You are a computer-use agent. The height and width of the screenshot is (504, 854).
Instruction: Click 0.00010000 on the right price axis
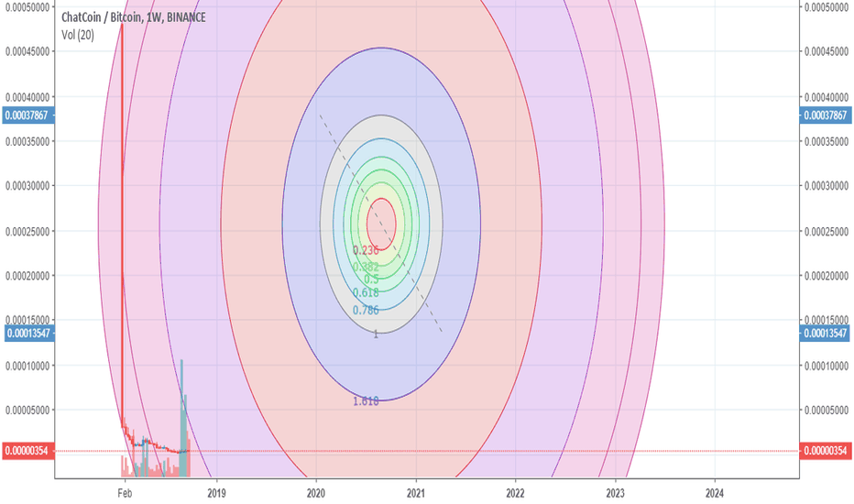pos(827,366)
